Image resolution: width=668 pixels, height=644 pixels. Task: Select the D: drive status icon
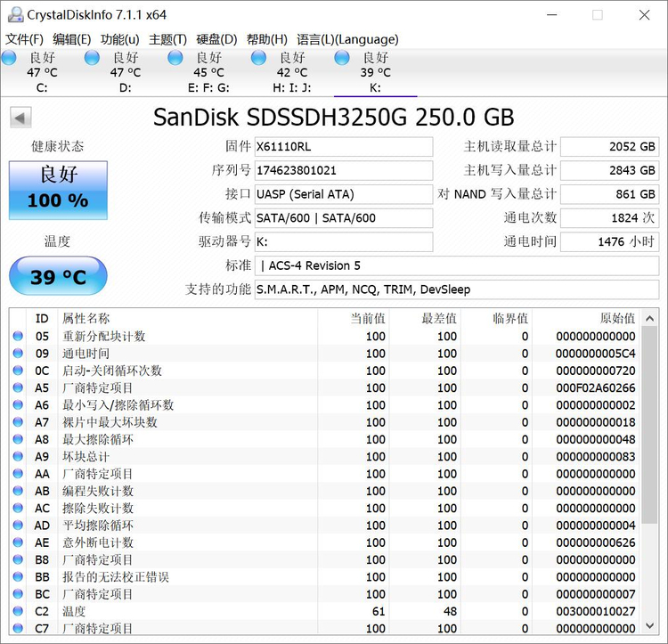tap(93, 58)
